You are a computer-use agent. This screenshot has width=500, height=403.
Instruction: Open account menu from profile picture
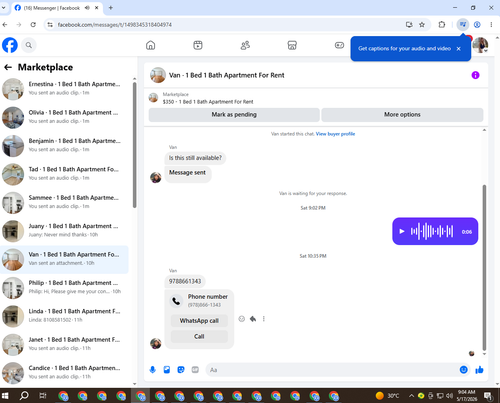point(480,45)
